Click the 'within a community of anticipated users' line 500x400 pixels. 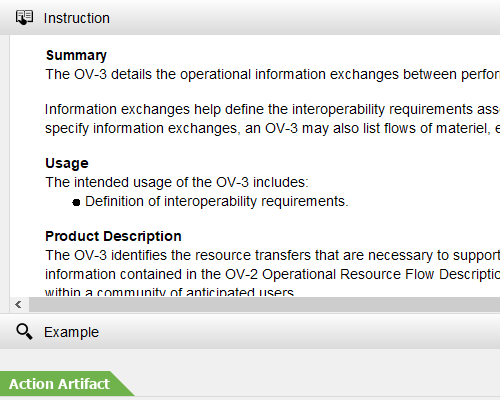(x=169, y=292)
